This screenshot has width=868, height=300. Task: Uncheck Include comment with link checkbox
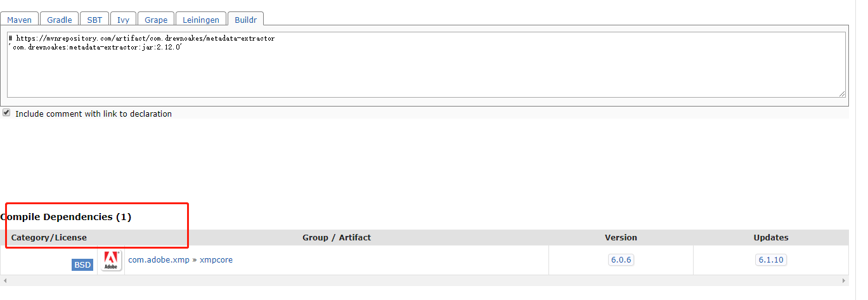tap(6, 113)
